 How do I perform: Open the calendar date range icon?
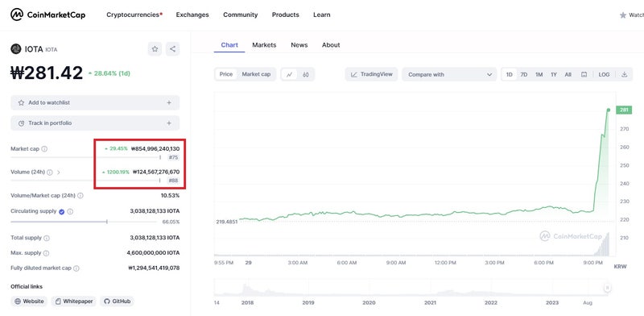(x=584, y=74)
